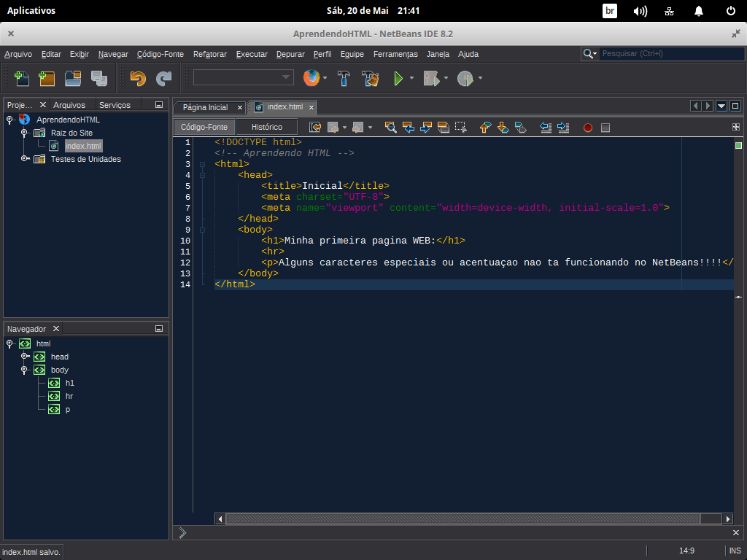
Task: Toggle rectangular selection mode
Action: point(461,128)
